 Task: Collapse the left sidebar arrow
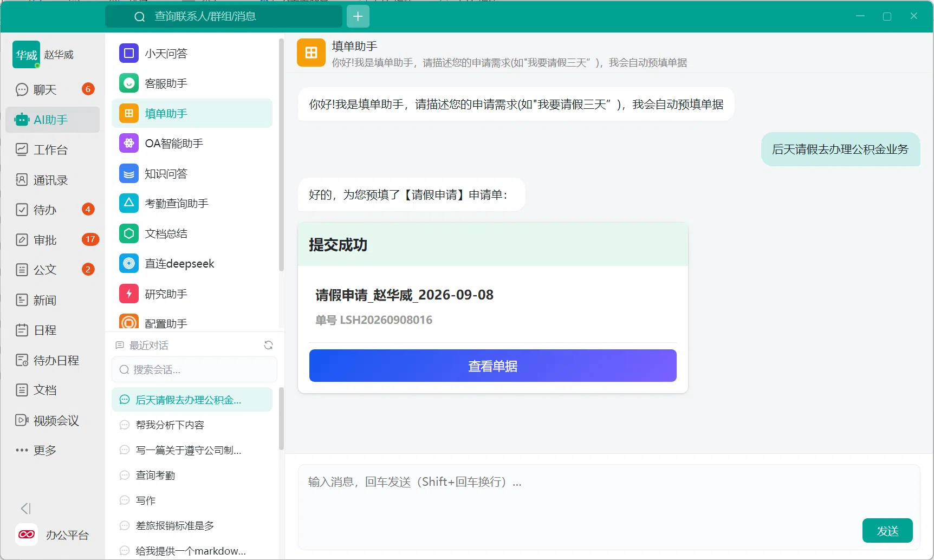tap(25, 509)
